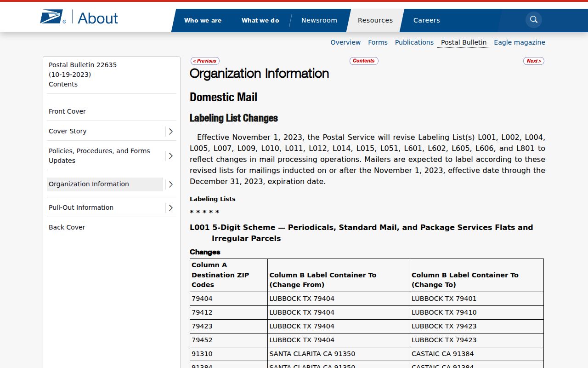Click the Contents button above the heading
This screenshot has height=368, width=588.
pos(364,61)
